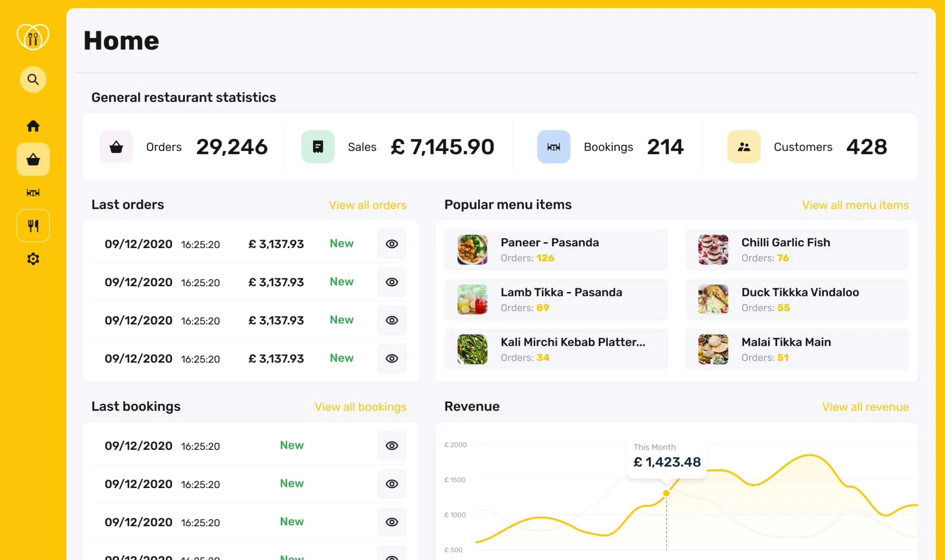Click the search icon in sidebar

pos(33,80)
